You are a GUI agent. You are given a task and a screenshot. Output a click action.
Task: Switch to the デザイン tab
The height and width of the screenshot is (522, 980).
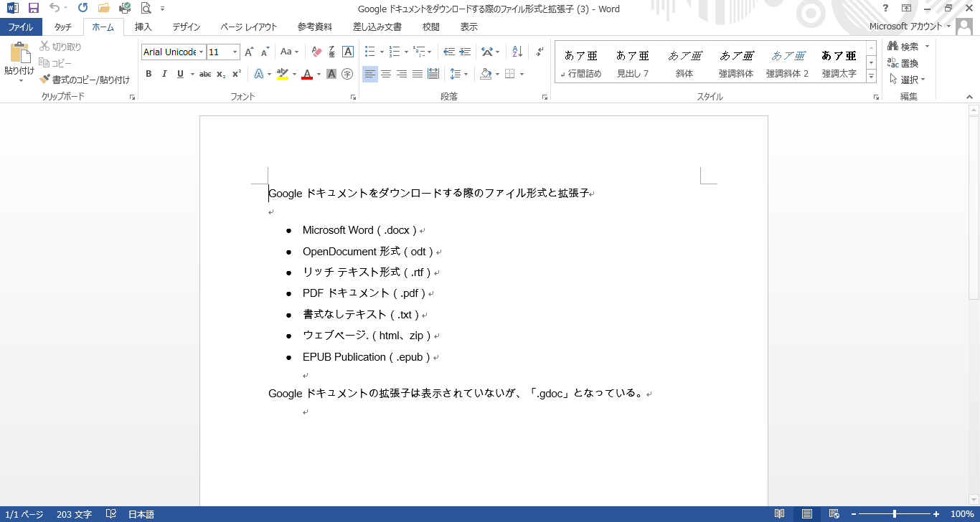tap(187, 27)
